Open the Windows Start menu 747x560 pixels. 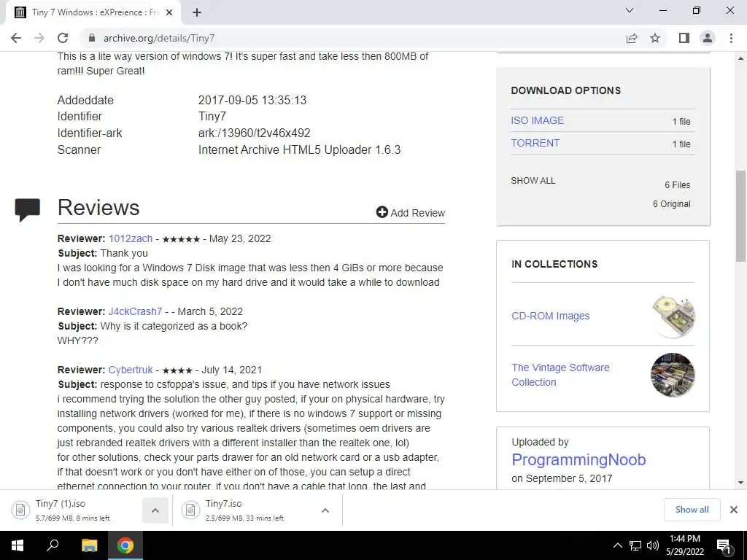pyautogui.click(x=18, y=545)
